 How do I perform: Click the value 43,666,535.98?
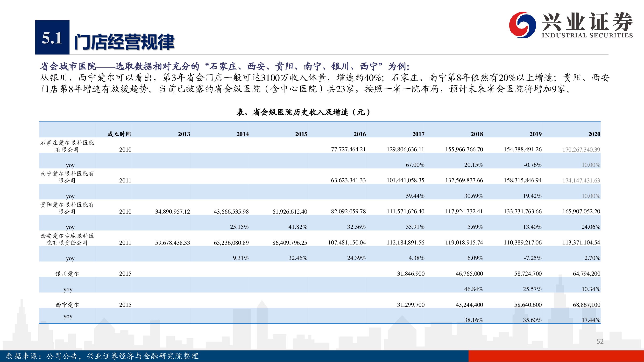(231, 212)
